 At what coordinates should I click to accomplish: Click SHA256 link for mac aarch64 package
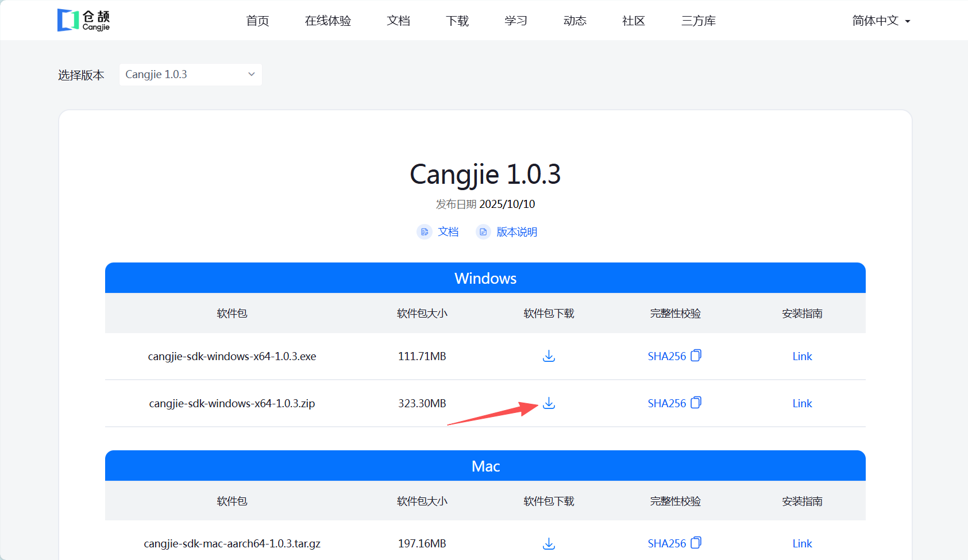click(667, 543)
